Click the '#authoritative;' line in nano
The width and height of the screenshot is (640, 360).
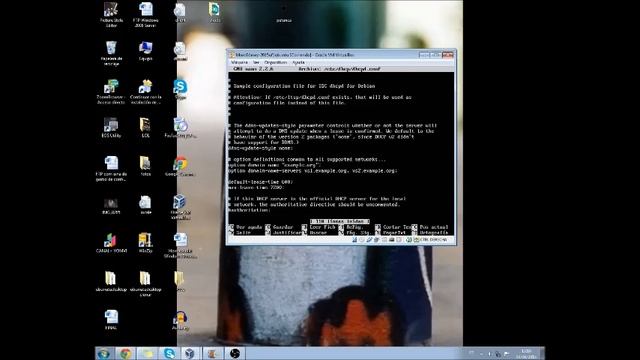(249, 210)
